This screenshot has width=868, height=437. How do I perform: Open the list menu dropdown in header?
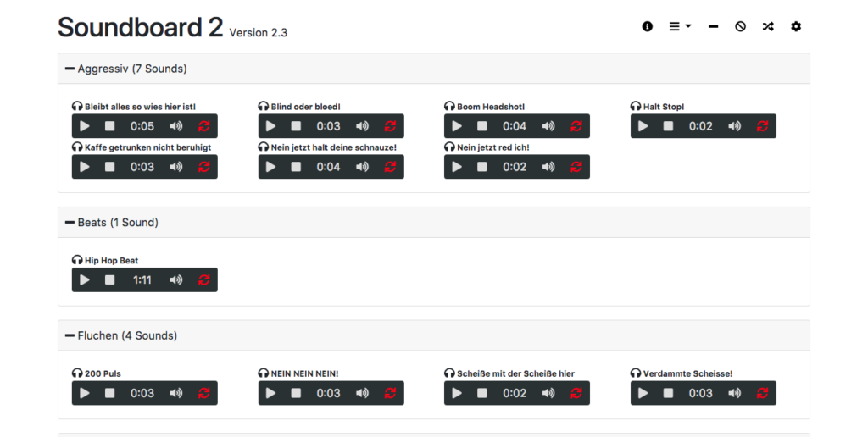[x=680, y=26]
